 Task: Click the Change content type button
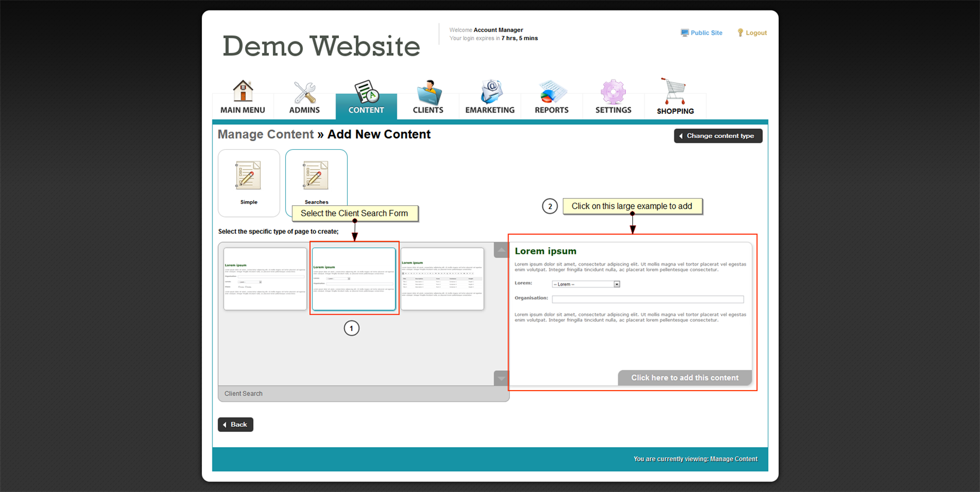(x=718, y=136)
